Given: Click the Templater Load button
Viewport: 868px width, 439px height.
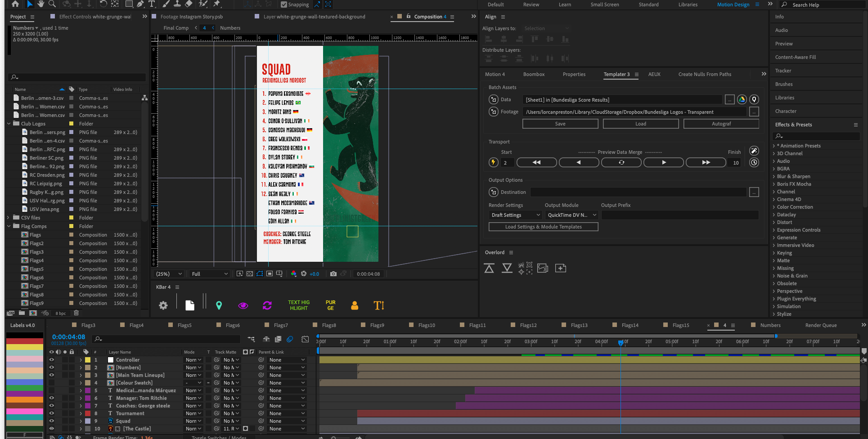Looking at the screenshot, I should point(641,124).
